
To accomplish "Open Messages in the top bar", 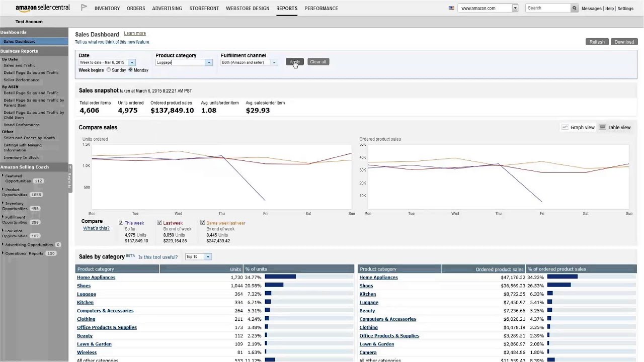I will [x=591, y=9].
